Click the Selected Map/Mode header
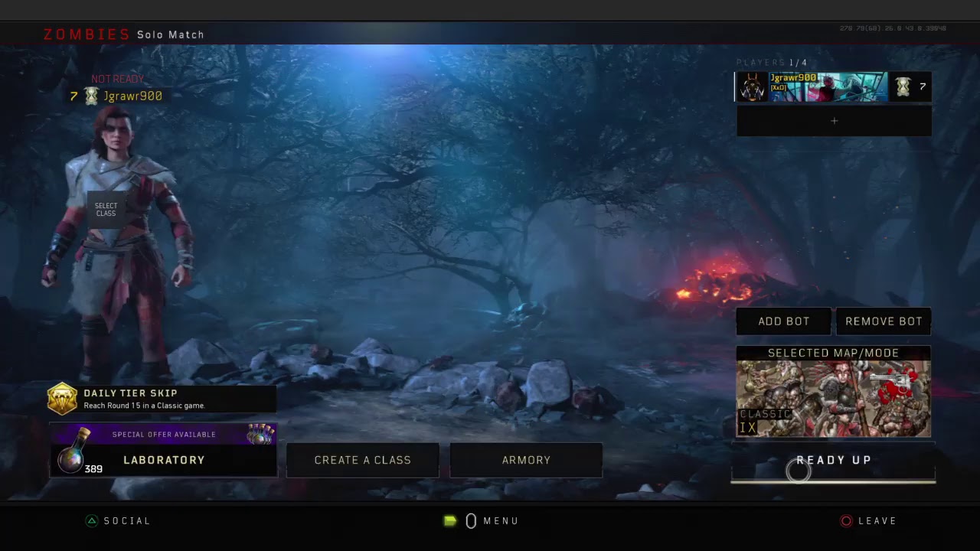 833,353
